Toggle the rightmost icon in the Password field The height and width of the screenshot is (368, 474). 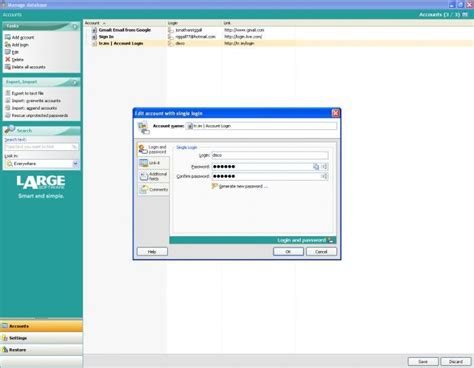324,166
